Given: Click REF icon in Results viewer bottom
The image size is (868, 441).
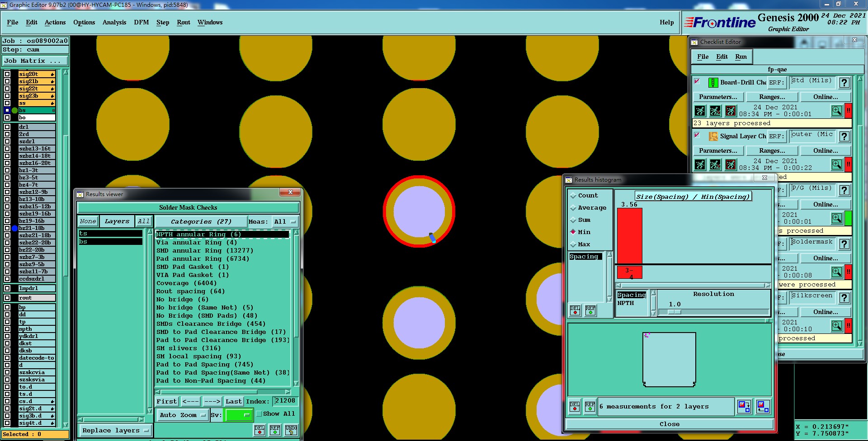Looking at the screenshot, I should point(275,430).
